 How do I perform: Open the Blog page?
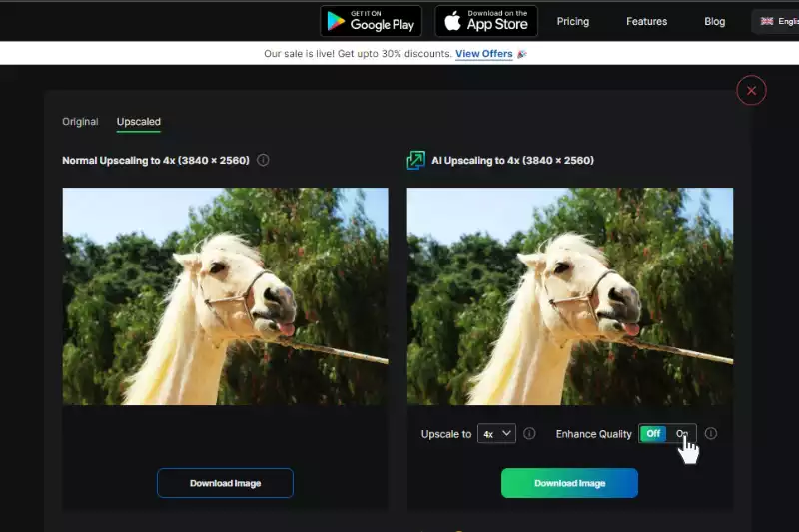[x=714, y=21]
